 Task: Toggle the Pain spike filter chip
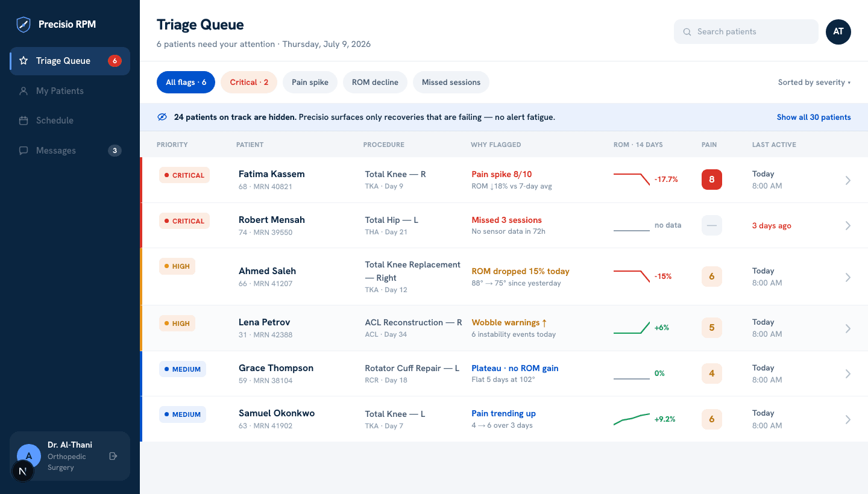coord(310,83)
